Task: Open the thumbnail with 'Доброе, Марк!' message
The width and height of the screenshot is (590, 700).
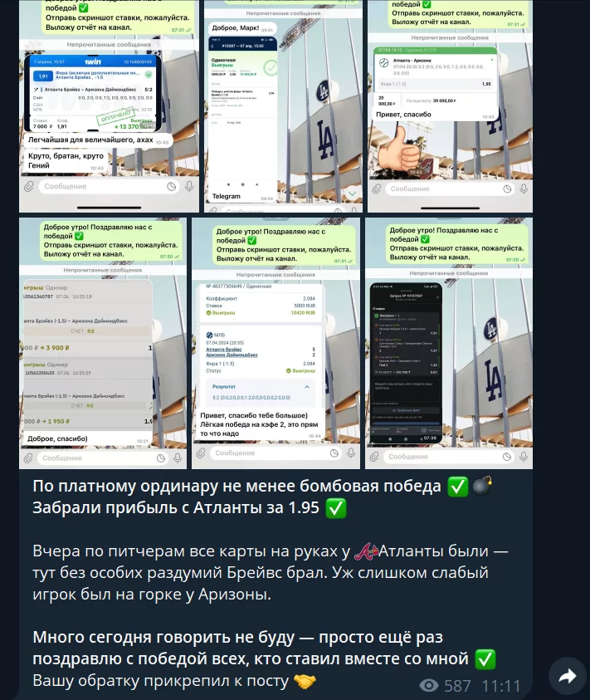Action: [x=283, y=105]
